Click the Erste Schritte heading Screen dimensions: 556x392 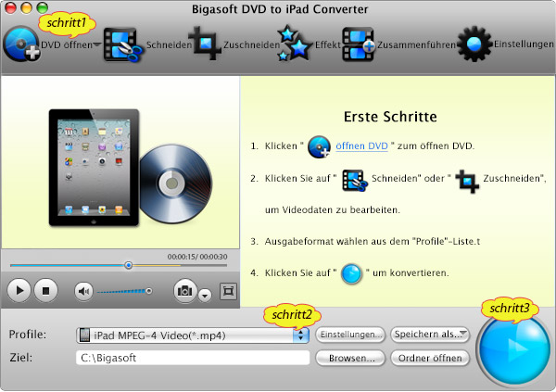[x=390, y=117]
